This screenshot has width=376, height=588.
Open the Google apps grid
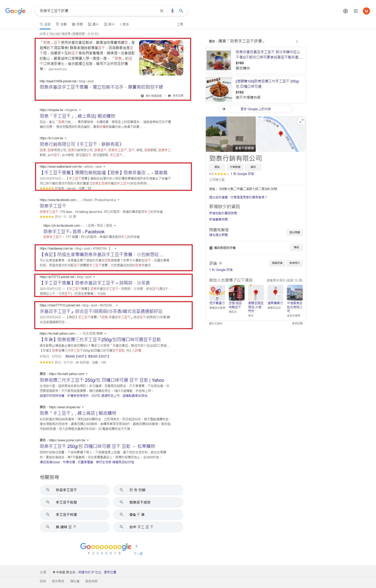point(355,11)
